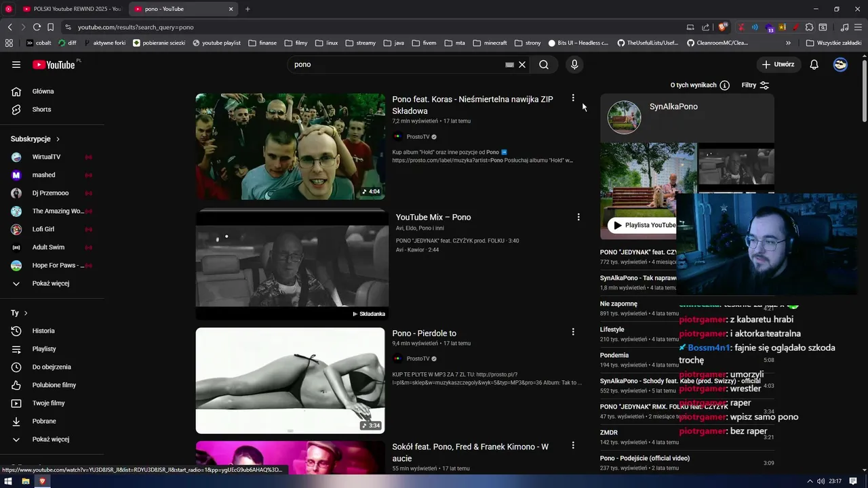Image resolution: width=868 pixels, height=488 pixels.
Task: Start voice search with the microphone
Action: click(574, 64)
